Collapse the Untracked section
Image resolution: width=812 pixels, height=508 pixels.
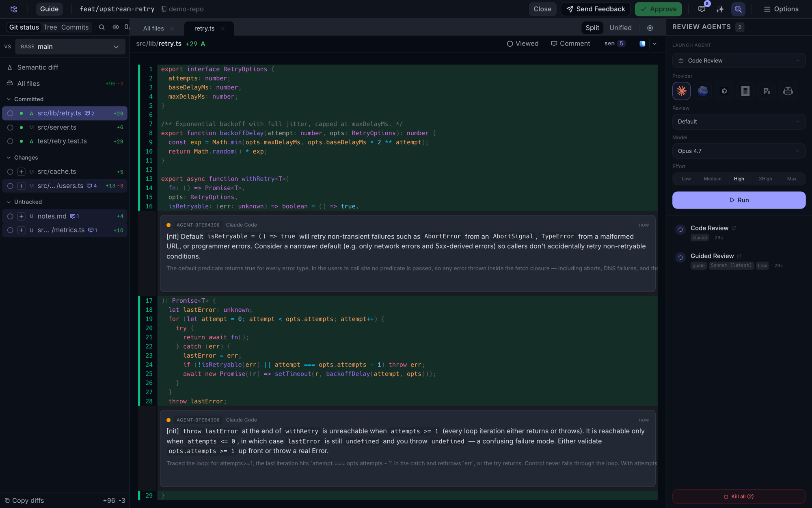coord(24,202)
